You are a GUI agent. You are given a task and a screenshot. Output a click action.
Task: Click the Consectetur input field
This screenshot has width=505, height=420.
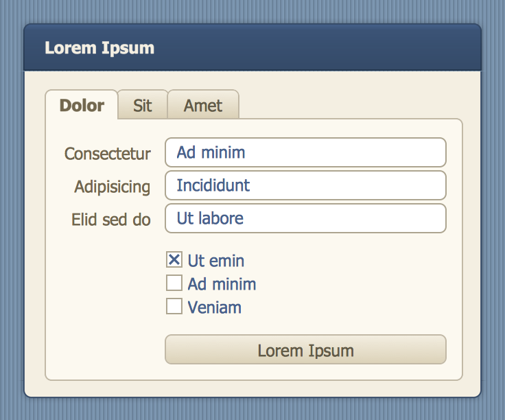pyautogui.click(x=305, y=152)
